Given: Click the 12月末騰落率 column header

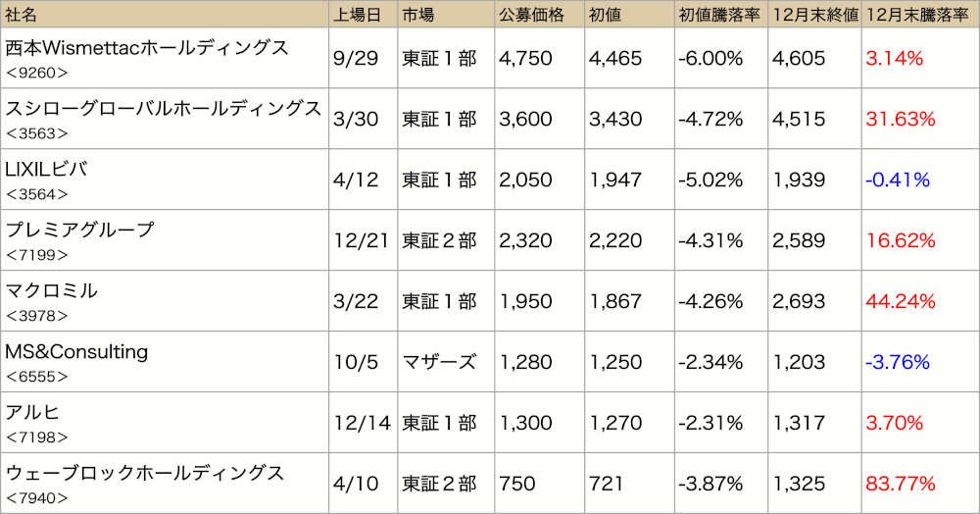Looking at the screenshot, I should pyautogui.click(x=917, y=15).
